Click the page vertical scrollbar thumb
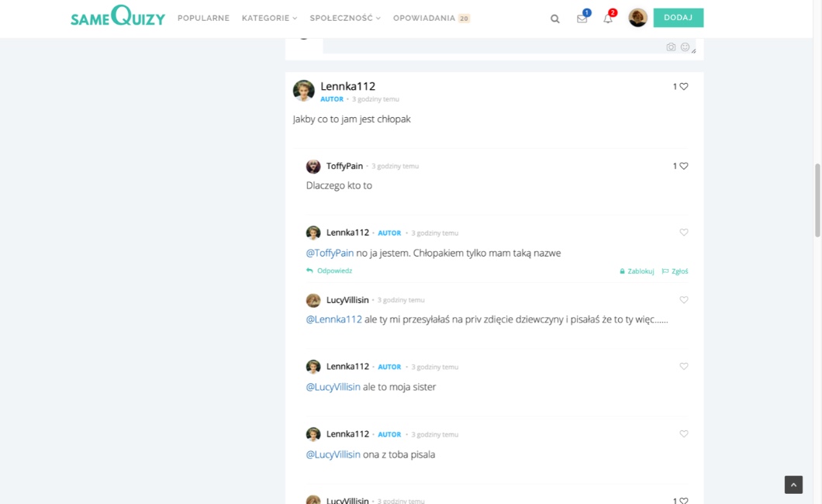This screenshot has height=504, width=822. (817, 200)
